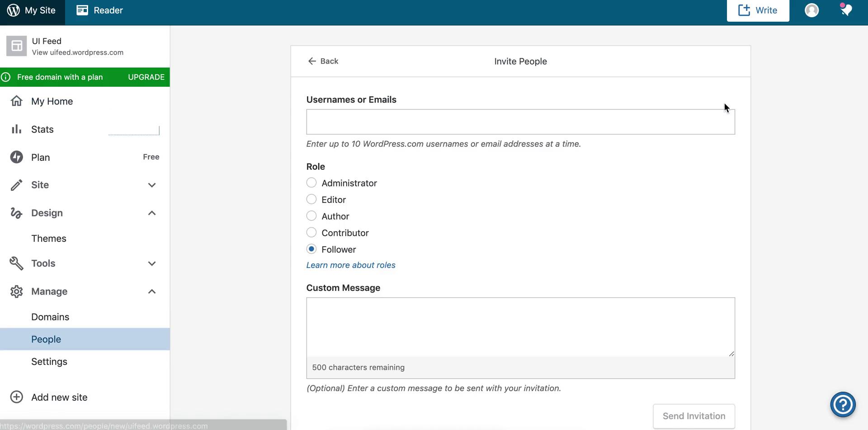Choose the Editor role
Viewport: 868px width, 430px height.
point(311,199)
